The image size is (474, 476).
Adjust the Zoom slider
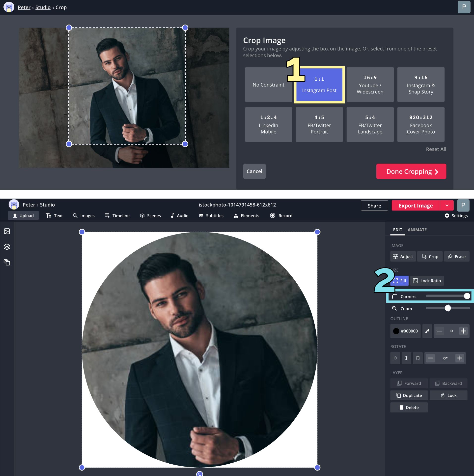click(x=448, y=308)
